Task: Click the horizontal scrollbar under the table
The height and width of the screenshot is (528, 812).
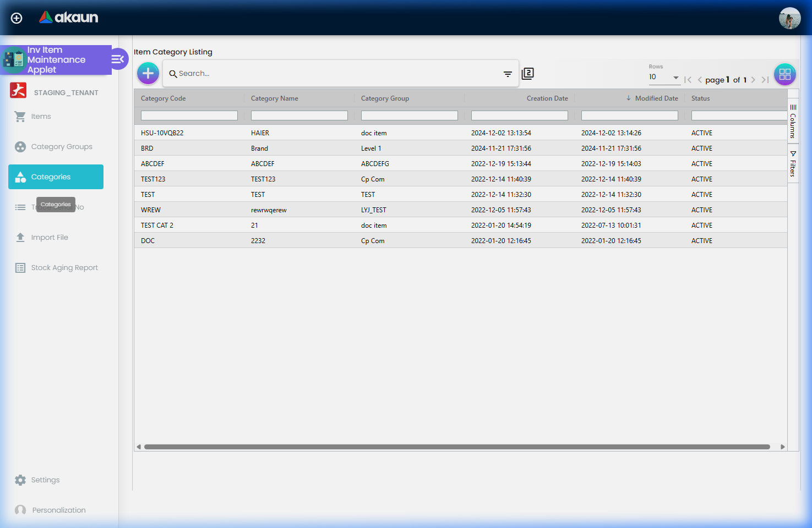Action: (457, 447)
